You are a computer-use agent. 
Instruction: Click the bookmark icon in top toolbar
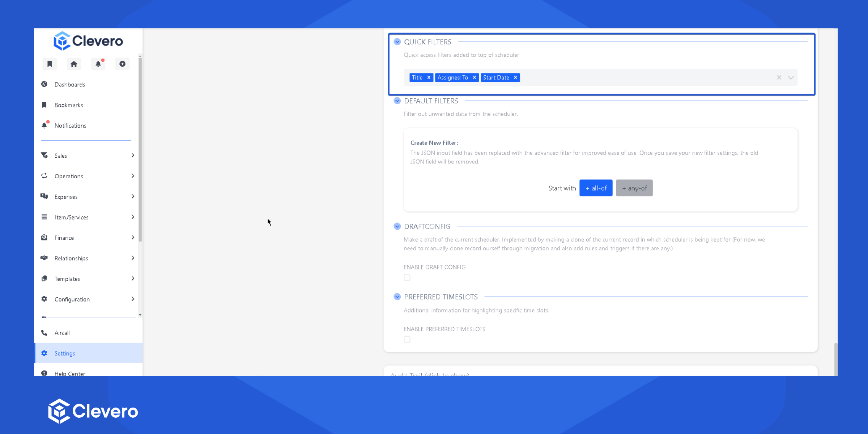pos(50,64)
